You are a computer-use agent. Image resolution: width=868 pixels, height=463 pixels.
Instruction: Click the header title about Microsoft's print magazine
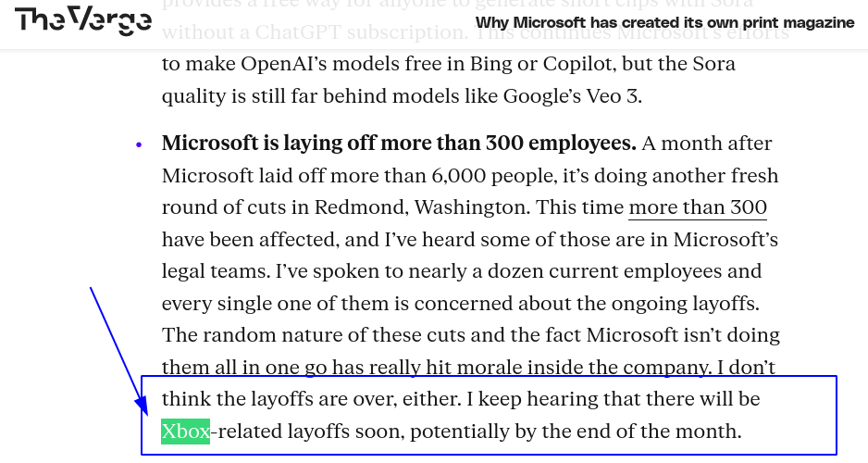point(664,23)
